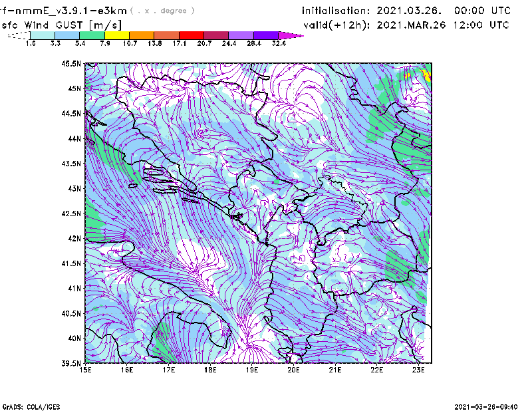Select the initialisation date and time text
Viewport: 532px width, 411px height.
[406, 11]
